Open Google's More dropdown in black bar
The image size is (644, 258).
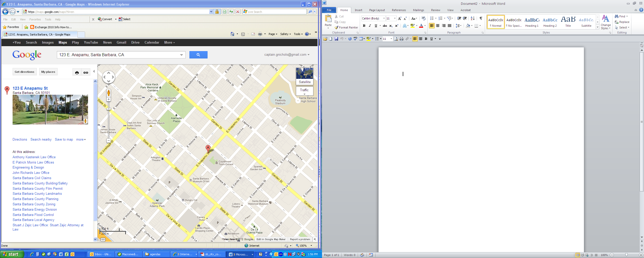click(x=169, y=42)
